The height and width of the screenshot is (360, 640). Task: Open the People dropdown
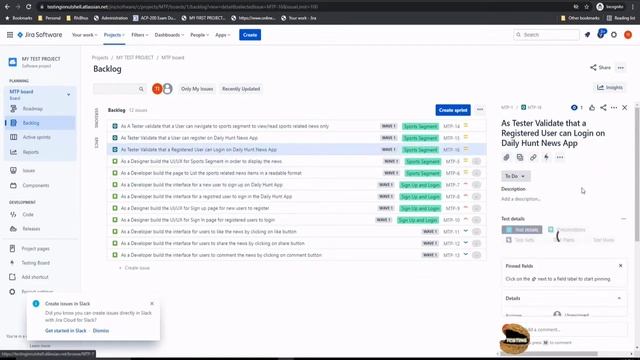point(199,35)
